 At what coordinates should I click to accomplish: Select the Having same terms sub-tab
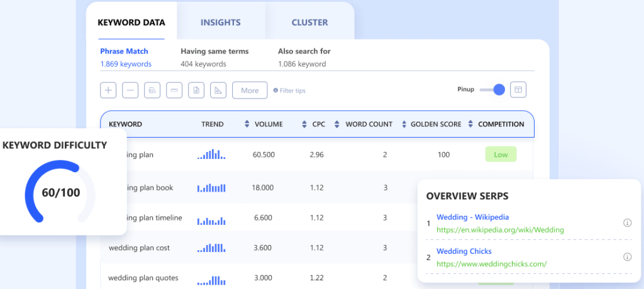click(x=215, y=52)
